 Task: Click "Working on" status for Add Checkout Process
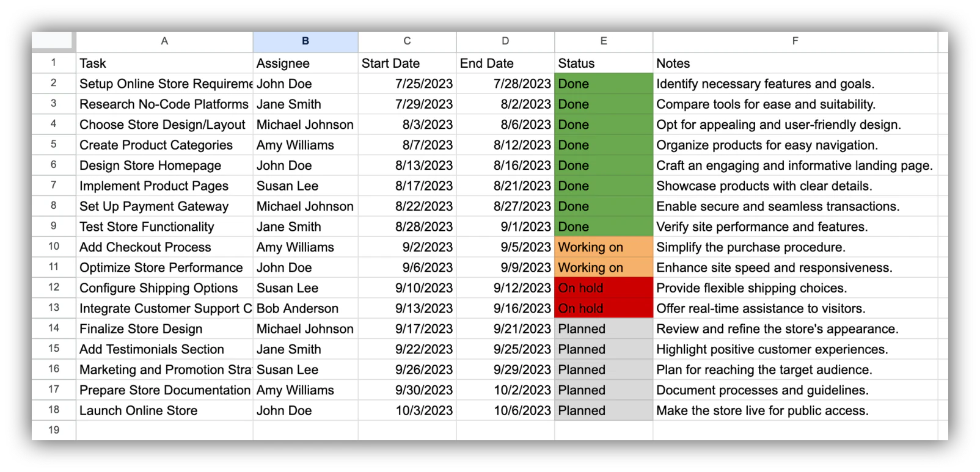click(604, 247)
